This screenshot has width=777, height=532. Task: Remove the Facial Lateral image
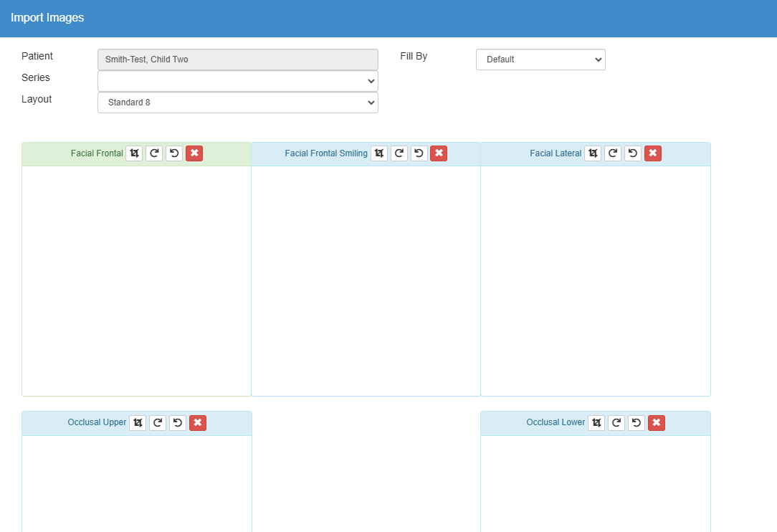[653, 153]
